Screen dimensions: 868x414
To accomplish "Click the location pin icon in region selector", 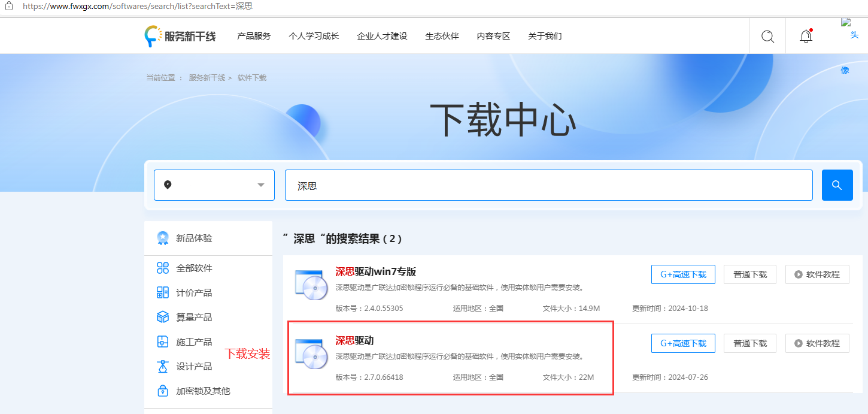I will pyautogui.click(x=168, y=185).
